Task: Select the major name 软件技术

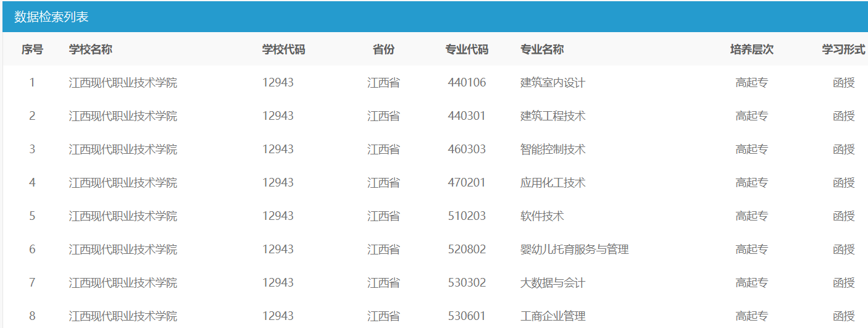Action: [542, 216]
